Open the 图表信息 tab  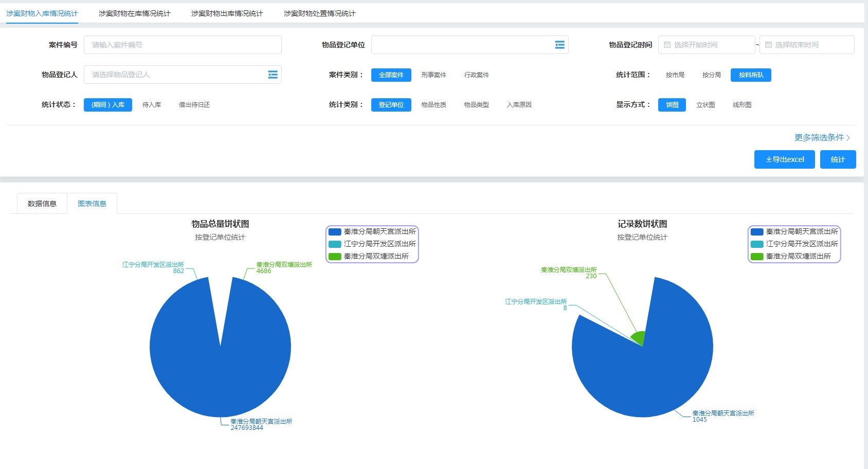point(92,204)
